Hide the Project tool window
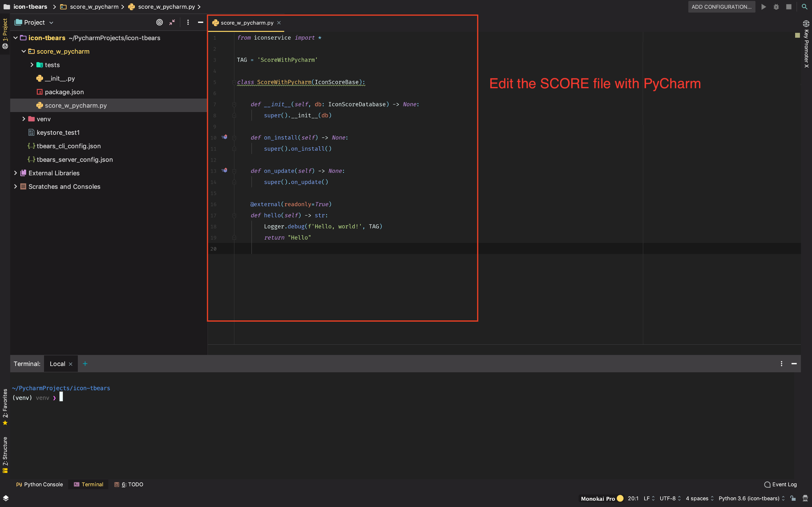The width and height of the screenshot is (812, 507). [x=200, y=22]
